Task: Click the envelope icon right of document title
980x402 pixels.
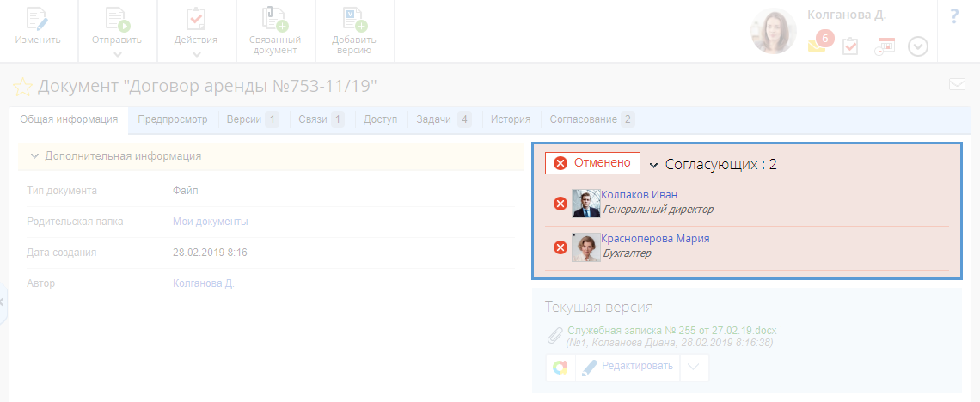Action: 957,84
